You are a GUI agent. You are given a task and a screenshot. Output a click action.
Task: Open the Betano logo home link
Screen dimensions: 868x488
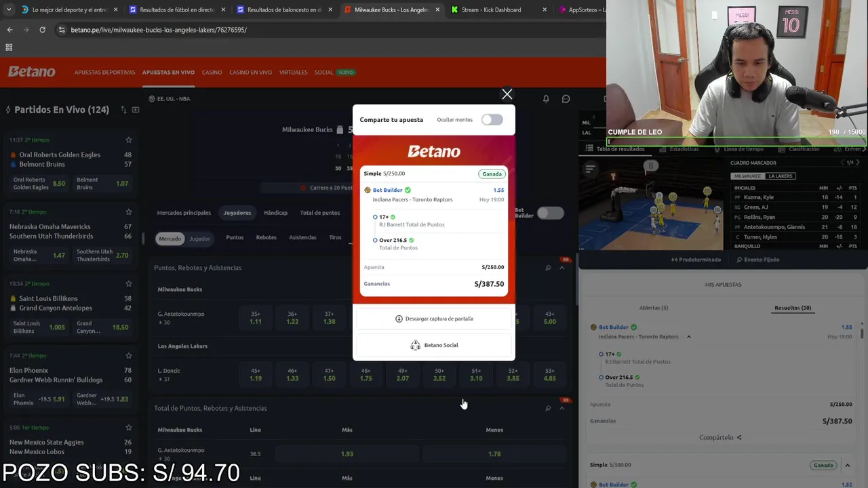31,72
